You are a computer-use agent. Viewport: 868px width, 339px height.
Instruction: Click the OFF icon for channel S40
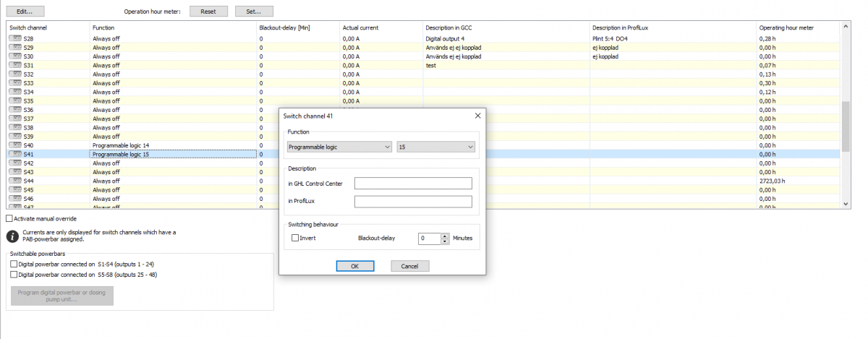tap(15, 145)
